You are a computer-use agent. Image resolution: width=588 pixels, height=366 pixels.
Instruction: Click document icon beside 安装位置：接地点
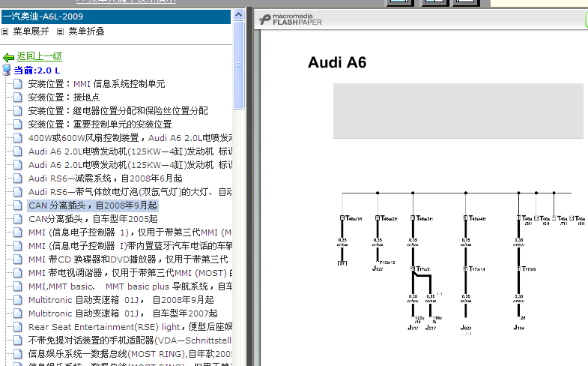click(x=17, y=97)
